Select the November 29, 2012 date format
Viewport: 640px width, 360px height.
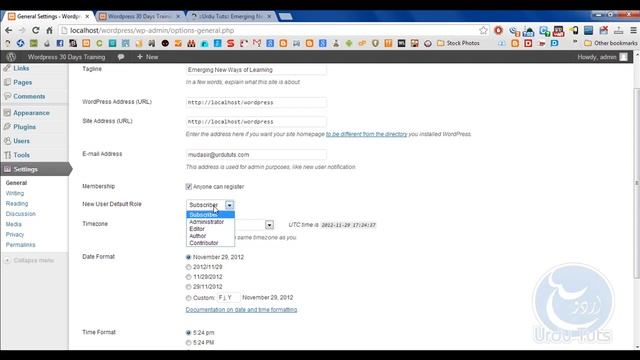click(189, 257)
